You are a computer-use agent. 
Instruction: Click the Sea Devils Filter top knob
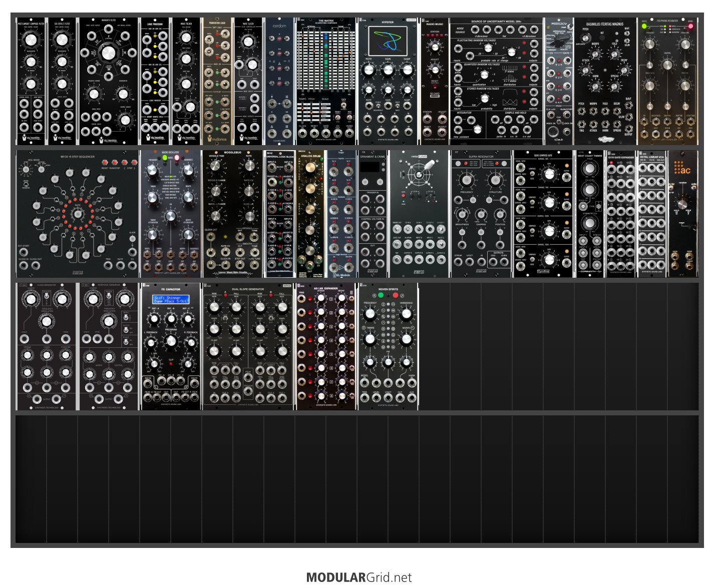click(62, 39)
